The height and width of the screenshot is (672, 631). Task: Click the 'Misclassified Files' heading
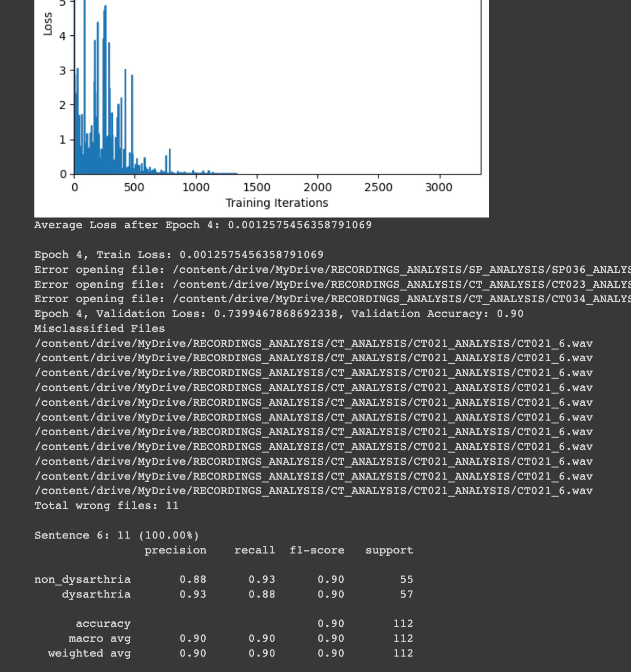click(100, 328)
